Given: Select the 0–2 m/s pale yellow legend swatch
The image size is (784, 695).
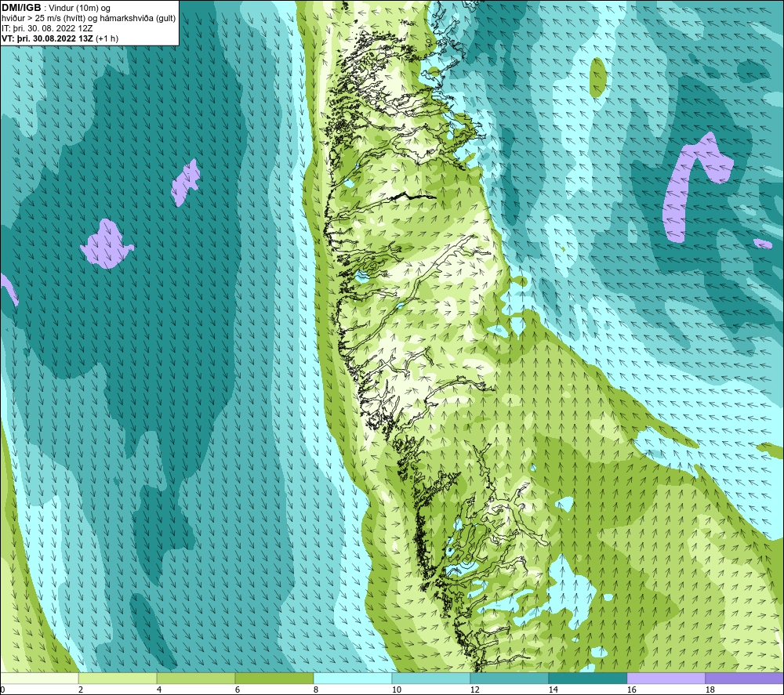Looking at the screenshot, I should tap(39, 678).
